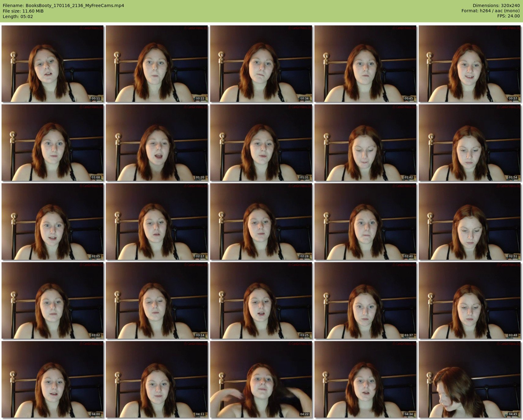523x420 pixels.
Task: Open the frame stamped 00:34
Action: click(261, 64)
